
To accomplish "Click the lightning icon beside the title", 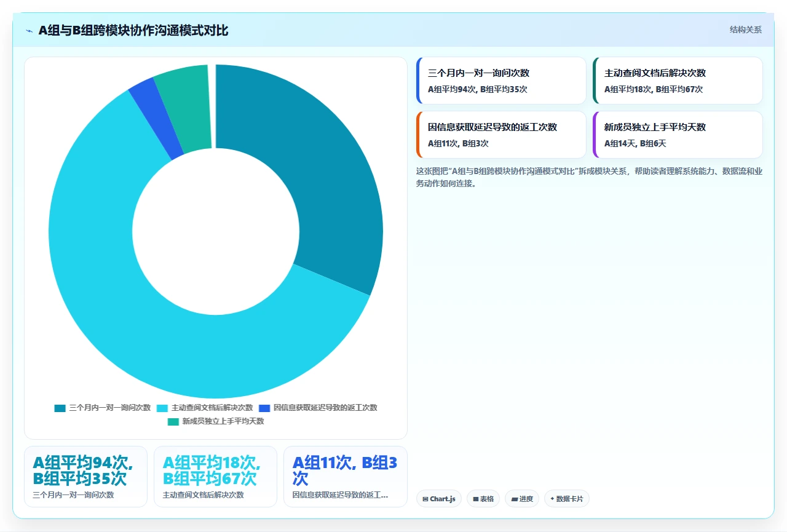I will [x=30, y=31].
